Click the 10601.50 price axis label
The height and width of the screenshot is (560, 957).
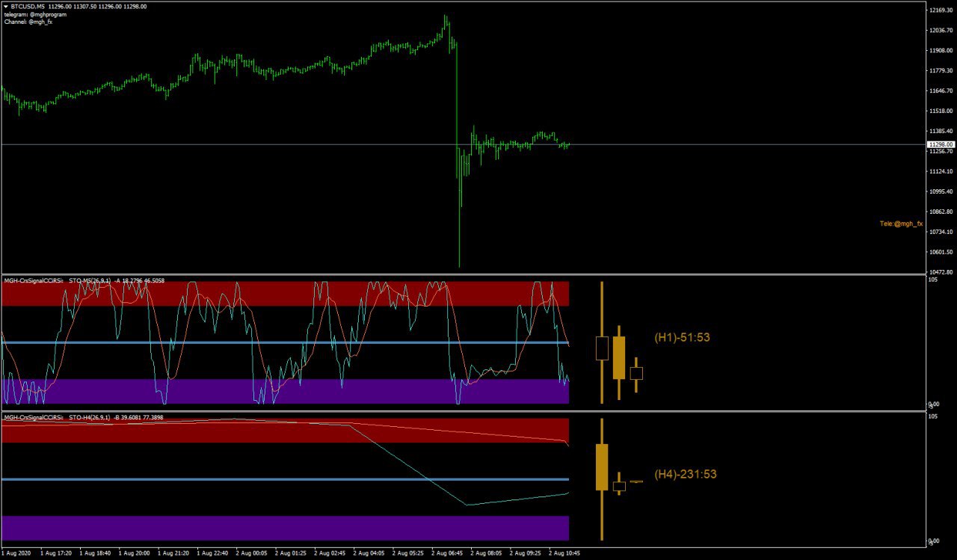click(x=940, y=253)
